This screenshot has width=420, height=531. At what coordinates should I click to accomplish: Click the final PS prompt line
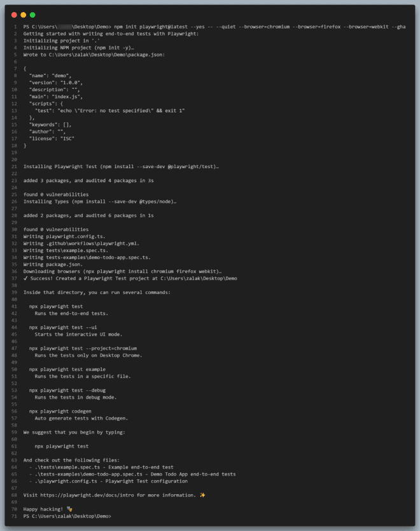coord(67,516)
